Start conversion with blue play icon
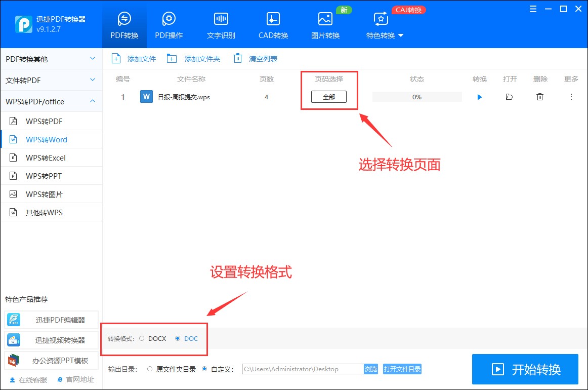This screenshot has height=390, width=588. click(480, 97)
